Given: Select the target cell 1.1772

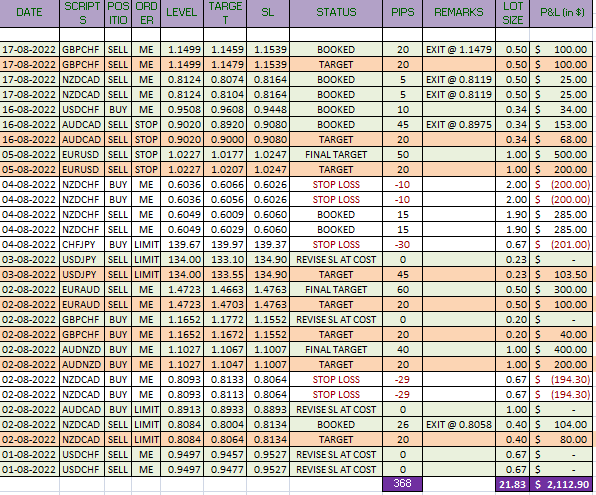Looking at the screenshot, I should coord(225,320).
